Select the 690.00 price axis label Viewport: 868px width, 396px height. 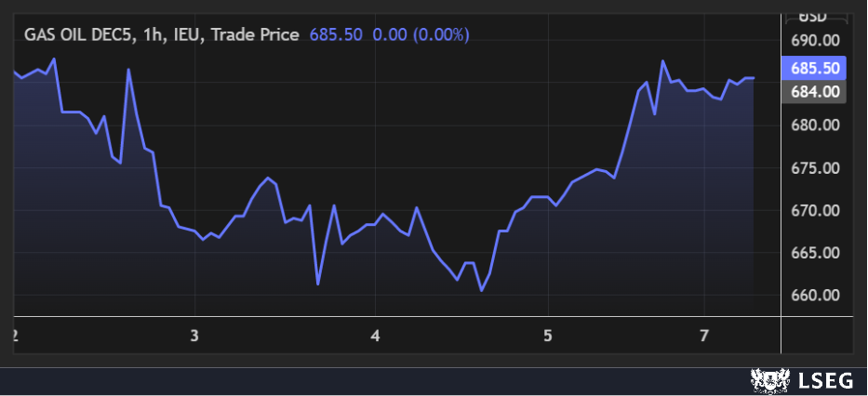816,41
